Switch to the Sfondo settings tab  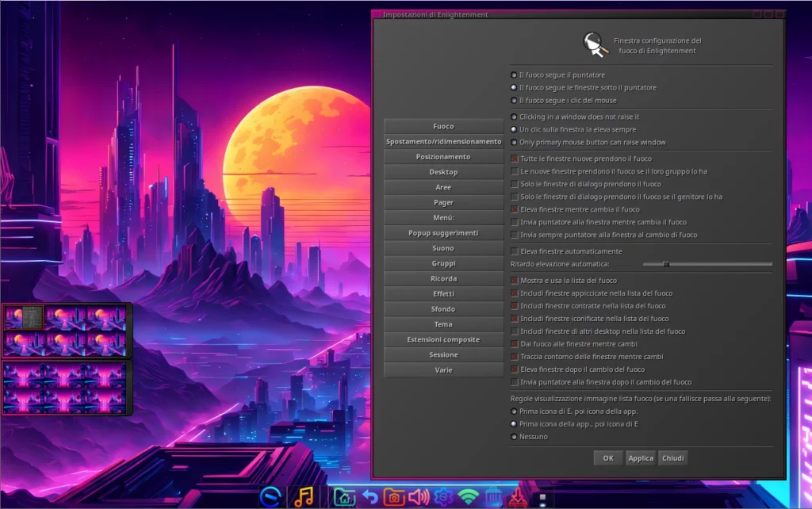pos(443,309)
